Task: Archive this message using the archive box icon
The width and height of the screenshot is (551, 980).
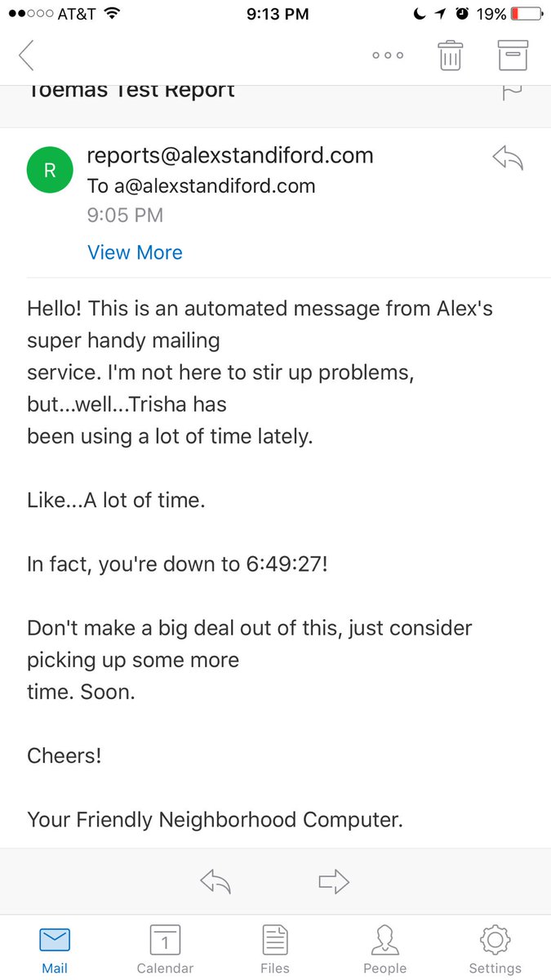Action: [513, 55]
